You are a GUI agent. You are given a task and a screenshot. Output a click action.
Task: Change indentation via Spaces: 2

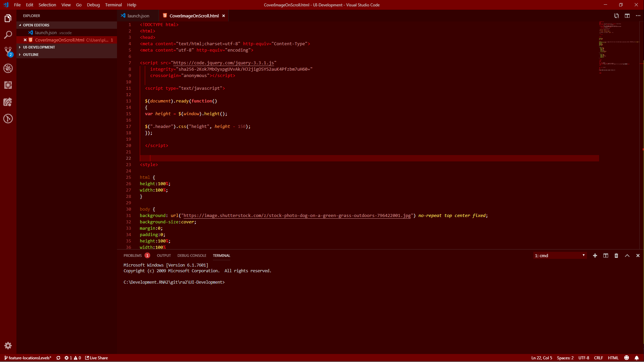pyautogui.click(x=565, y=358)
